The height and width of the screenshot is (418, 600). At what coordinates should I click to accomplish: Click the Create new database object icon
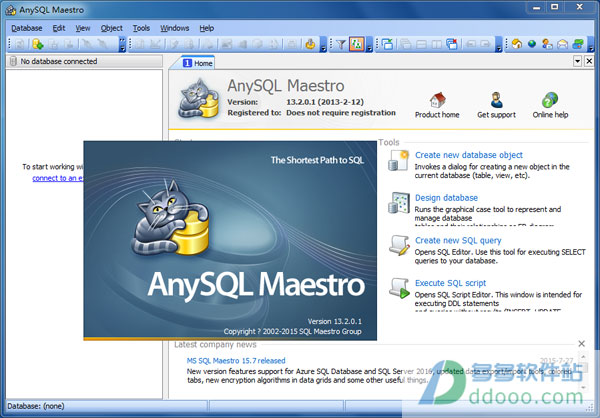point(398,160)
